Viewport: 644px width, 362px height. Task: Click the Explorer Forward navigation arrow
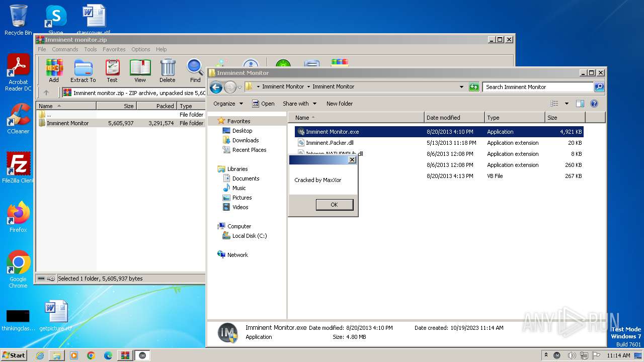click(230, 87)
